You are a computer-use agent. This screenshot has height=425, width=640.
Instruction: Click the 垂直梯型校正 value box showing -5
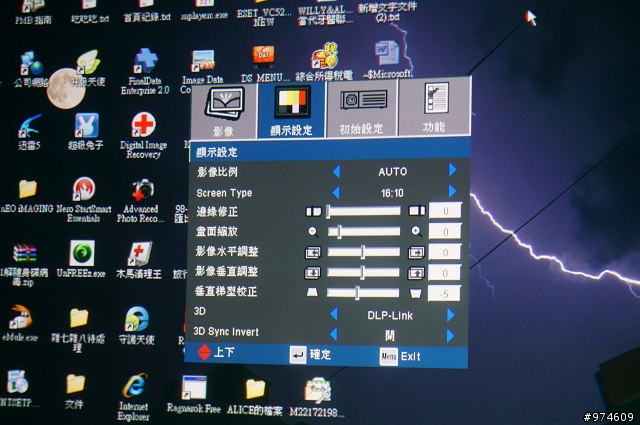point(444,294)
